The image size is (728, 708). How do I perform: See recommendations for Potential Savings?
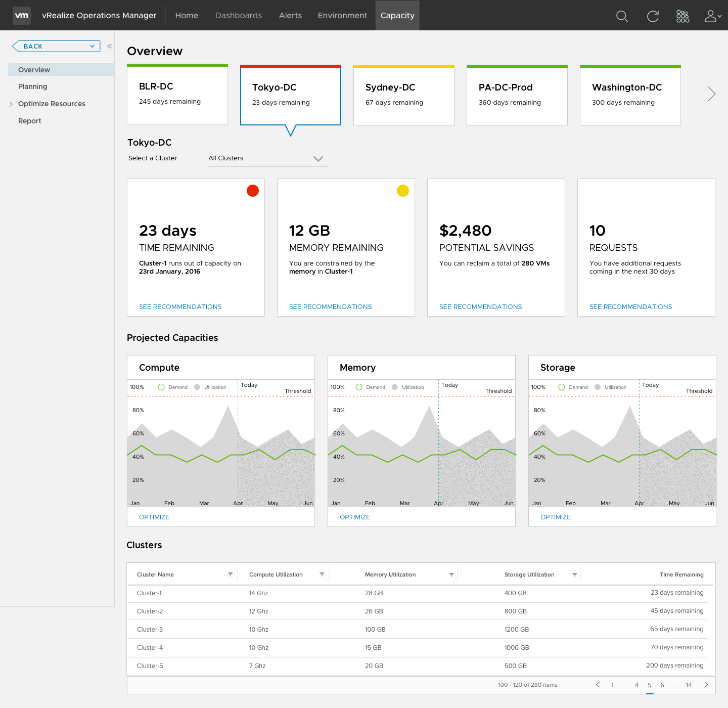click(480, 307)
